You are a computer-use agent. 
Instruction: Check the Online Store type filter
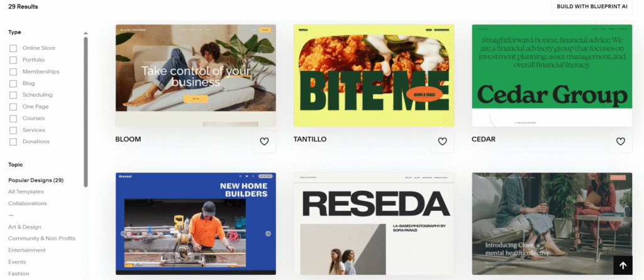[x=13, y=48]
